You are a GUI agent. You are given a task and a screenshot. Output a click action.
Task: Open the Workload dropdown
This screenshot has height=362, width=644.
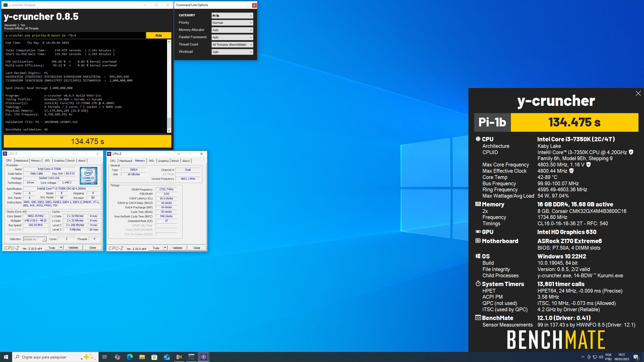pyautogui.click(x=232, y=52)
